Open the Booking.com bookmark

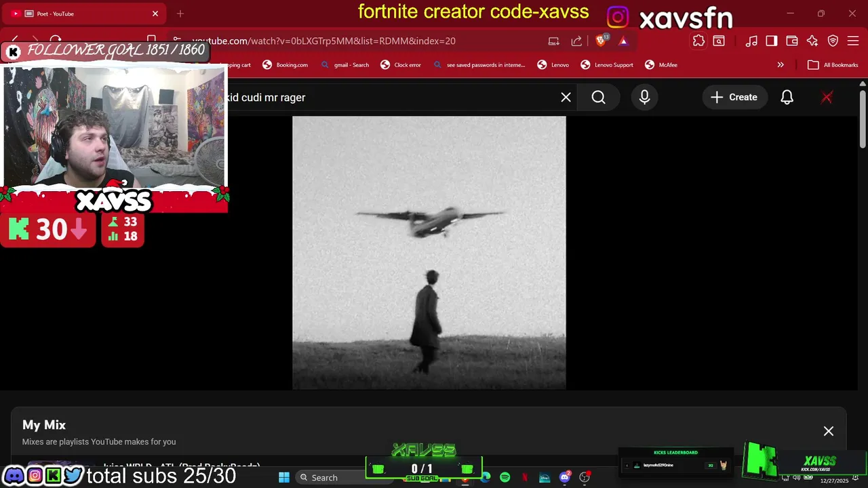pos(285,65)
